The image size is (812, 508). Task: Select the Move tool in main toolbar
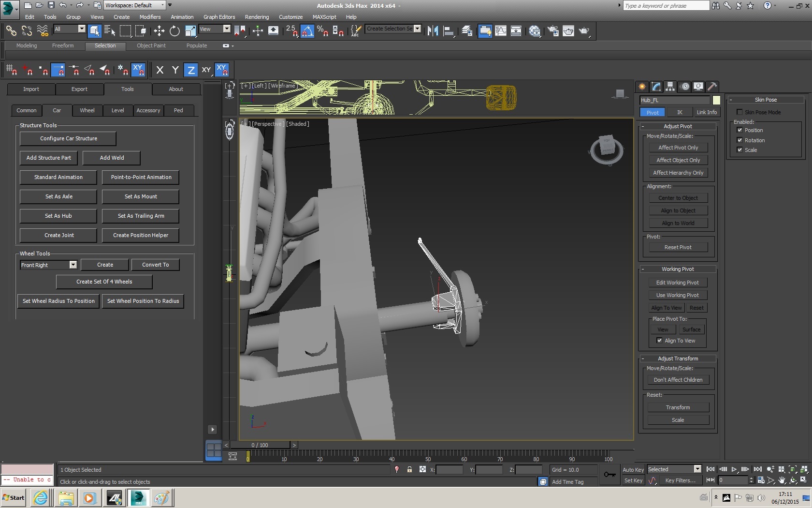[159, 31]
